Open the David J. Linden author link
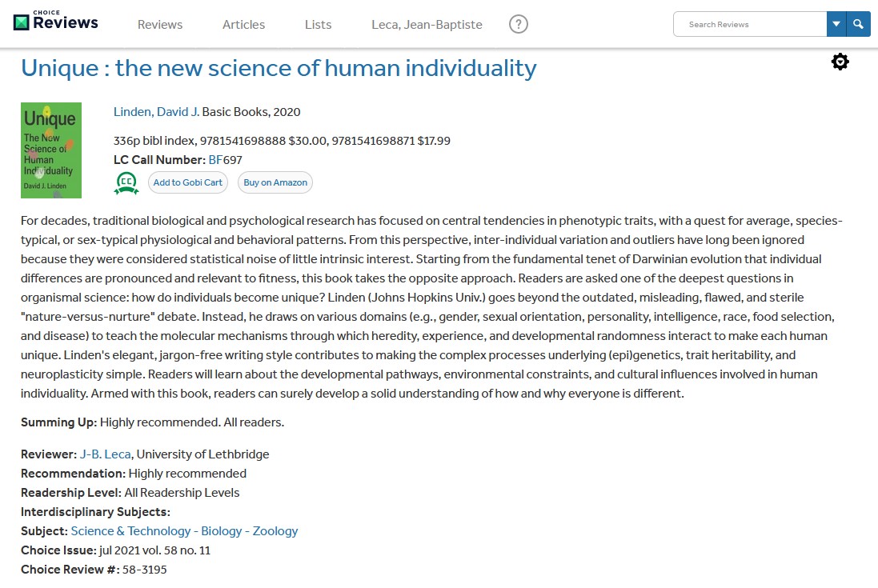878x588 pixels. pos(156,112)
